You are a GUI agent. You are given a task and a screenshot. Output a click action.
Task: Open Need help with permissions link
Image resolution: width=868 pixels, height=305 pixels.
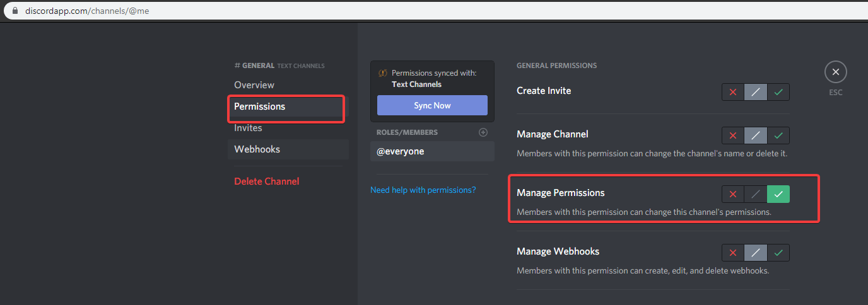pos(423,190)
